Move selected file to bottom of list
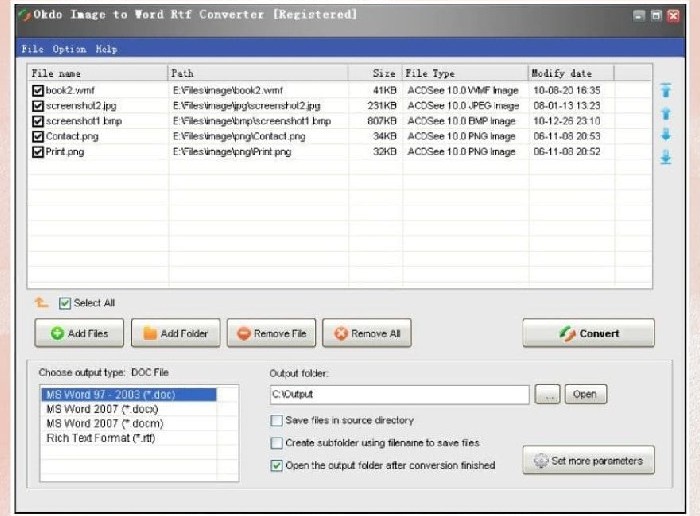700x516 pixels. [666, 157]
